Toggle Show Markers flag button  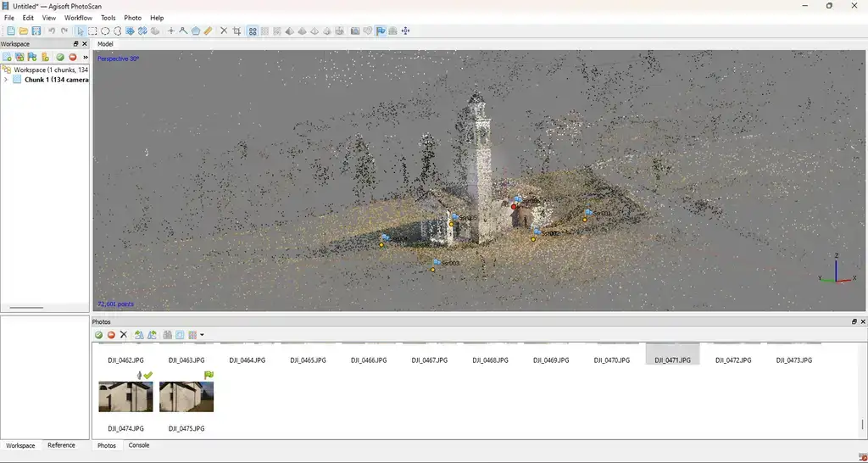point(381,31)
